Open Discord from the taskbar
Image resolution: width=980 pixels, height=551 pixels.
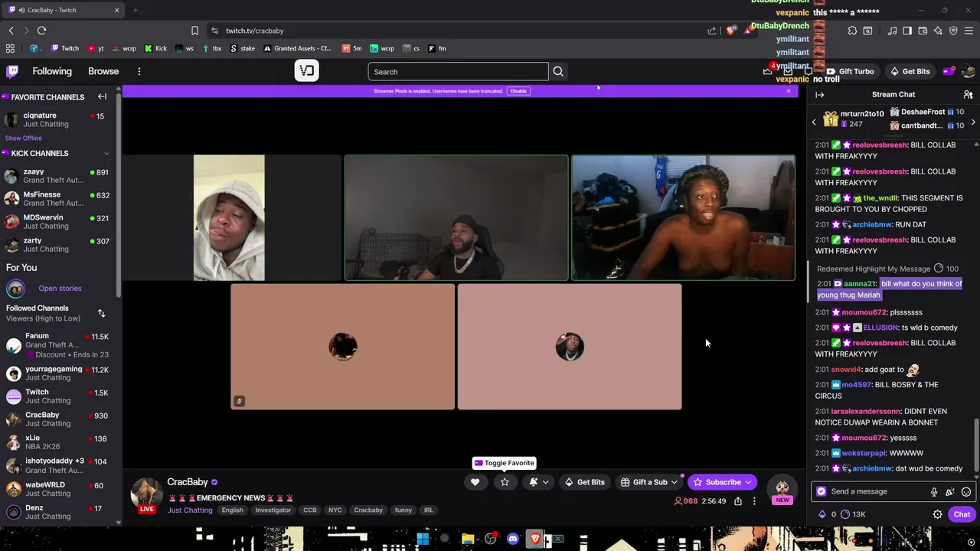point(513,539)
